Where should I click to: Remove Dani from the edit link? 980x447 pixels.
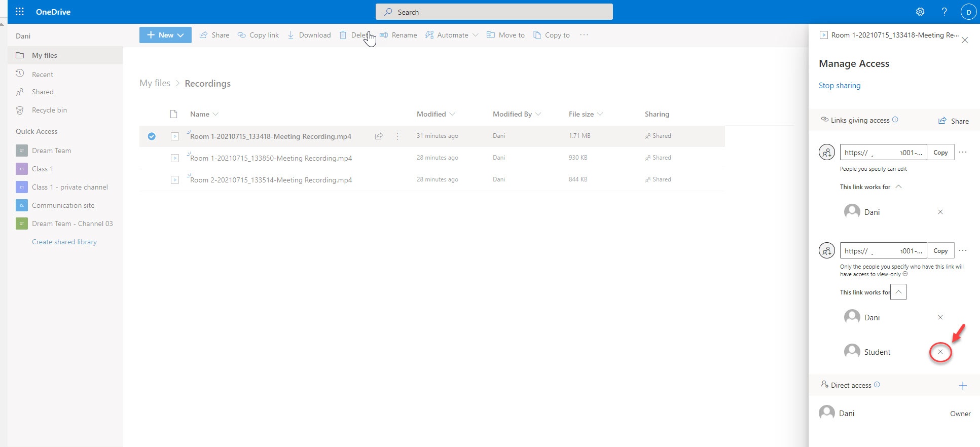pos(940,212)
